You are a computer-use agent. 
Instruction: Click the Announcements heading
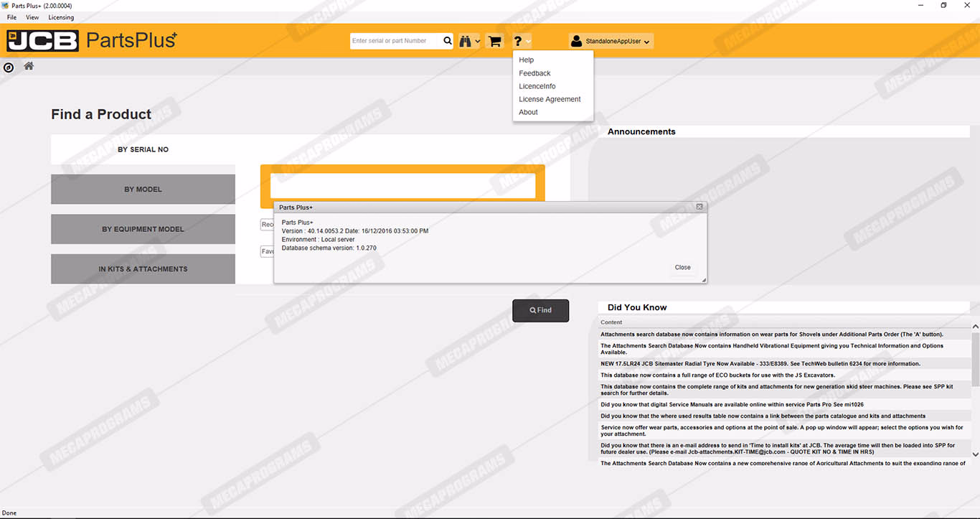[641, 131]
